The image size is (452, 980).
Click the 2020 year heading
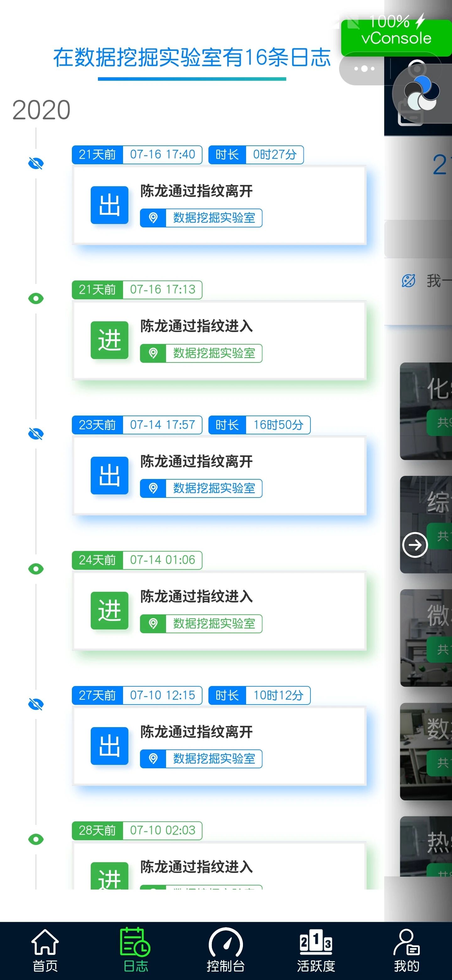pyautogui.click(x=41, y=110)
